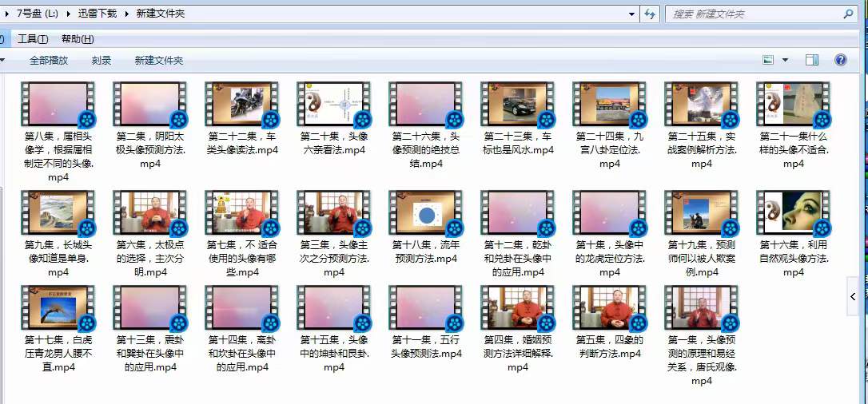Toggle the preview pane button
Viewport: 868px width, 404px height.
tap(812, 60)
